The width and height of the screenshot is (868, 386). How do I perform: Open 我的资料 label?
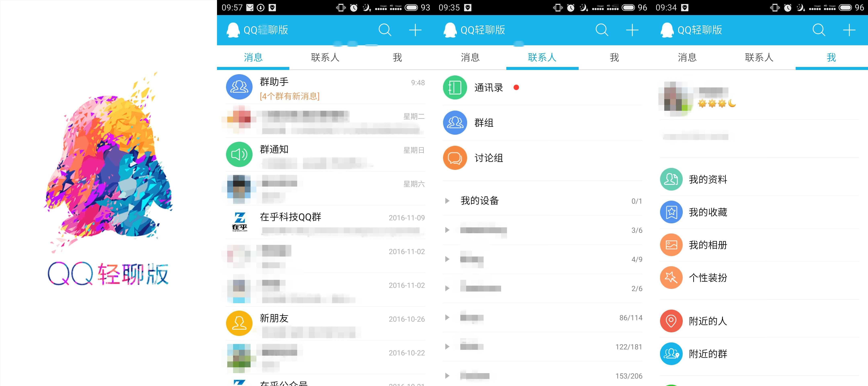[x=708, y=179]
